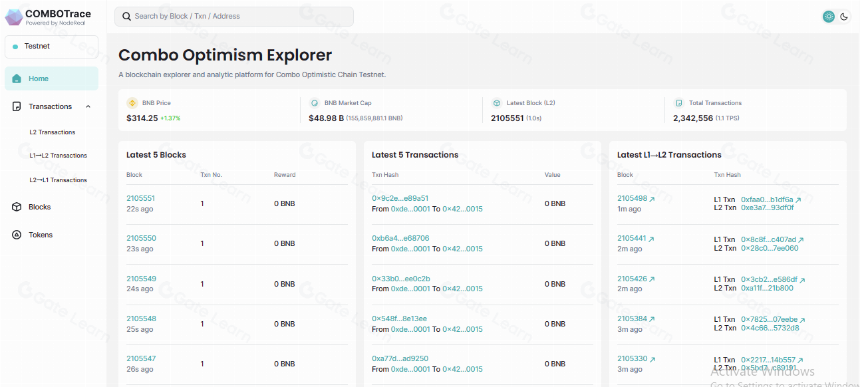860x387 pixels.
Task: Open external link icon beside block 2105330
Action: tap(652, 360)
